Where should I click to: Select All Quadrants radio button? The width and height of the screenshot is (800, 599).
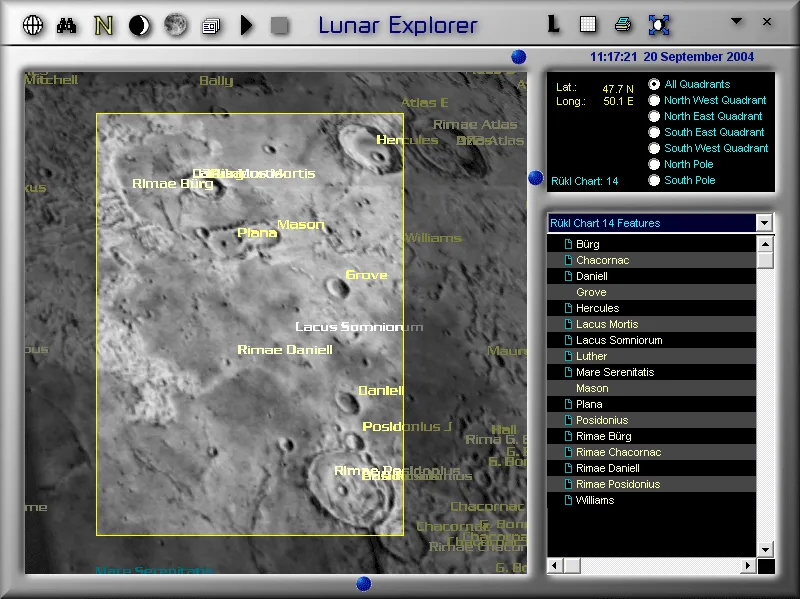(x=654, y=84)
